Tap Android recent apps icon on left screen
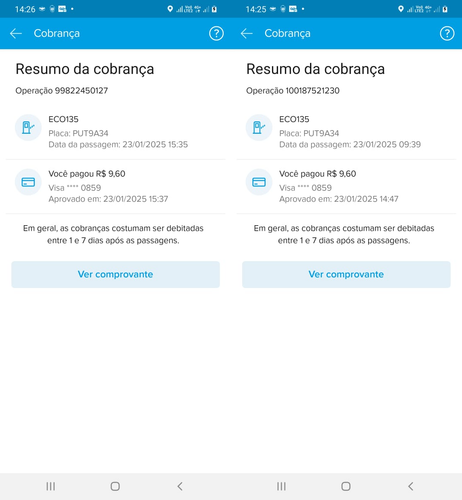This screenshot has height=500, width=462. [51, 486]
